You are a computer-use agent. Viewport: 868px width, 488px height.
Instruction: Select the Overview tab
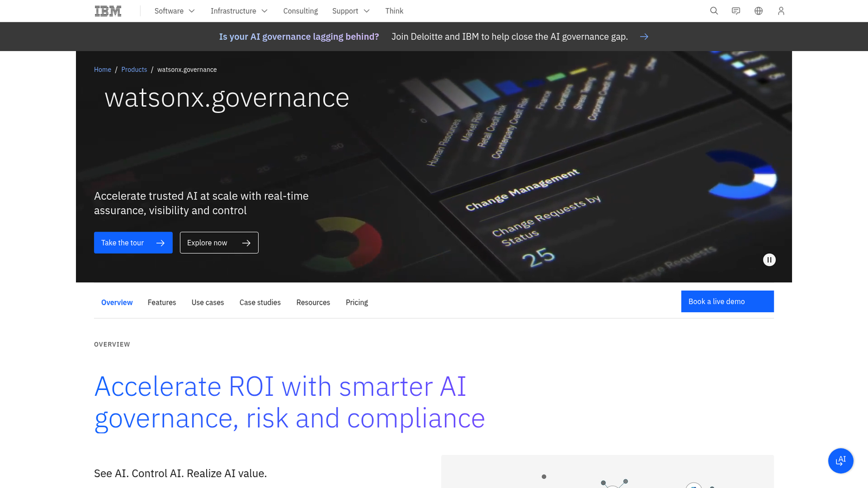(117, 303)
